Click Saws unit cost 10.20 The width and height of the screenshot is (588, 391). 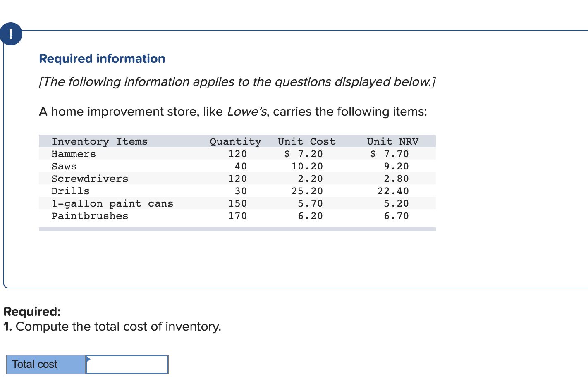pyautogui.click(x=307, y=166)
